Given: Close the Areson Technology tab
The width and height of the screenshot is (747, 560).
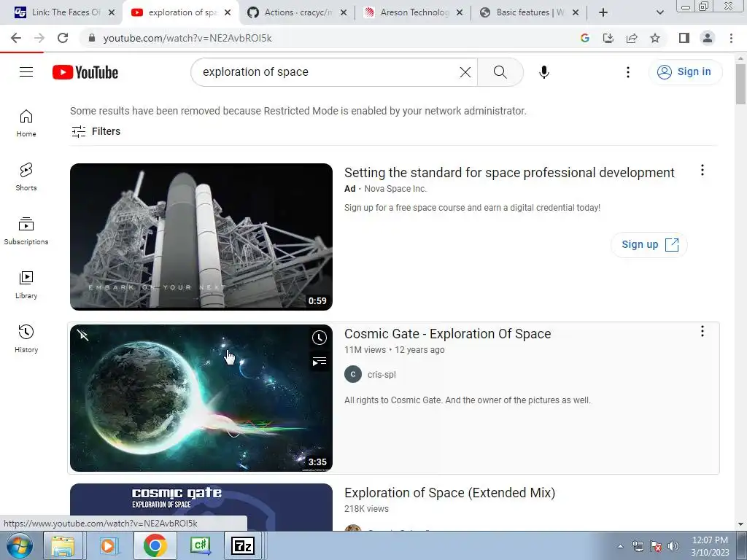Looking at the screenshot, I should click(x=460, y=12).
